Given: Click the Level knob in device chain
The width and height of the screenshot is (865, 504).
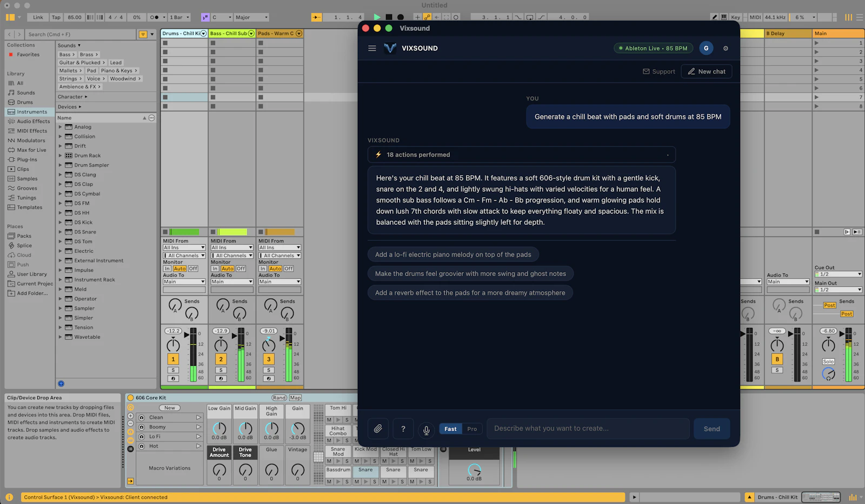Looking at the screenshot, I should [474, 470].
